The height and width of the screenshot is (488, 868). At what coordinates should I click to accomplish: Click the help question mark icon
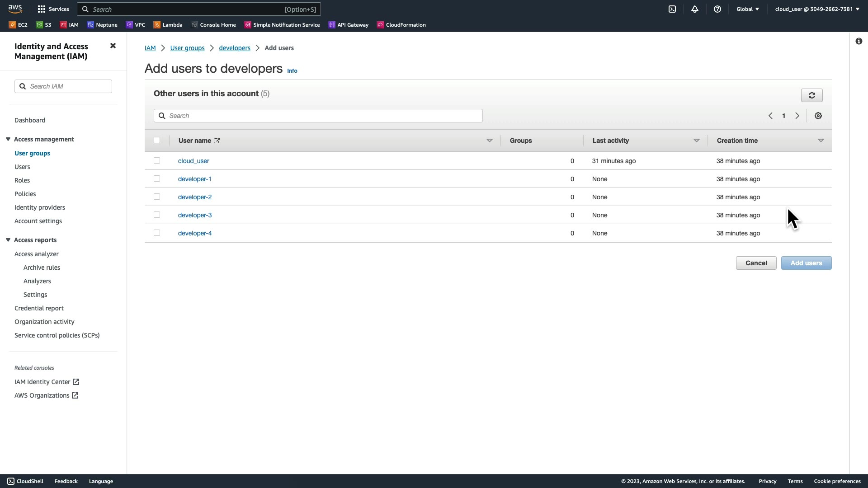[x=717, y=9]
